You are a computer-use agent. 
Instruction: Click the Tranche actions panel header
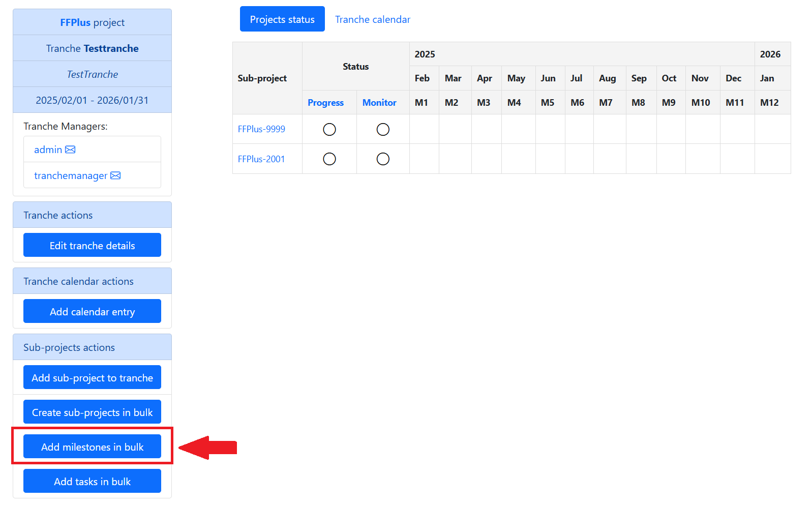pos(92,215)
